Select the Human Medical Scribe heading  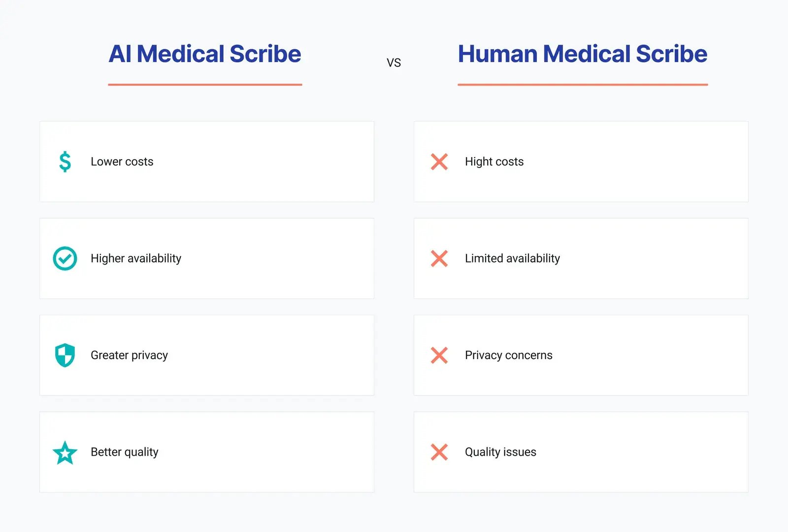click(x=583, y=54)
